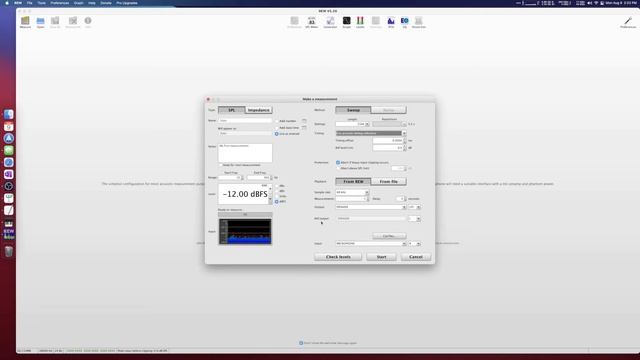Open the Levels tool
640x360 pixels.
(x=360, y=22)
